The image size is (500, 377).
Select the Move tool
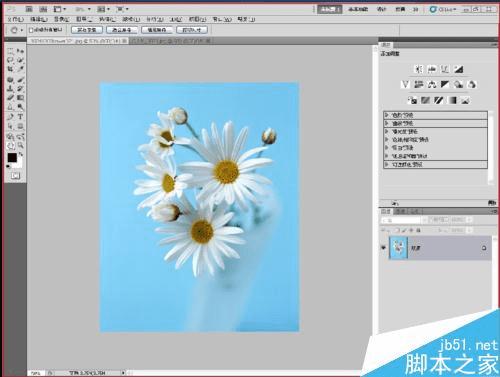20,51
